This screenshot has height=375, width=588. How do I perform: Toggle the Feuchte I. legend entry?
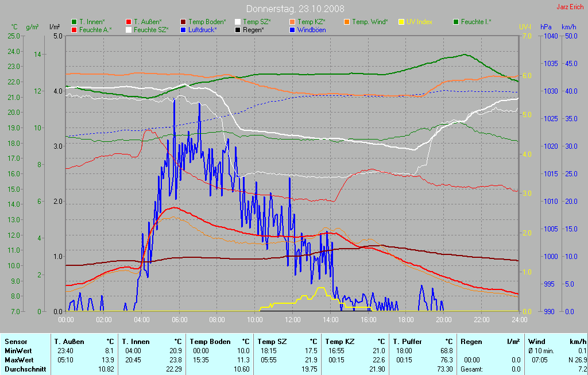[x=476, y=22]
